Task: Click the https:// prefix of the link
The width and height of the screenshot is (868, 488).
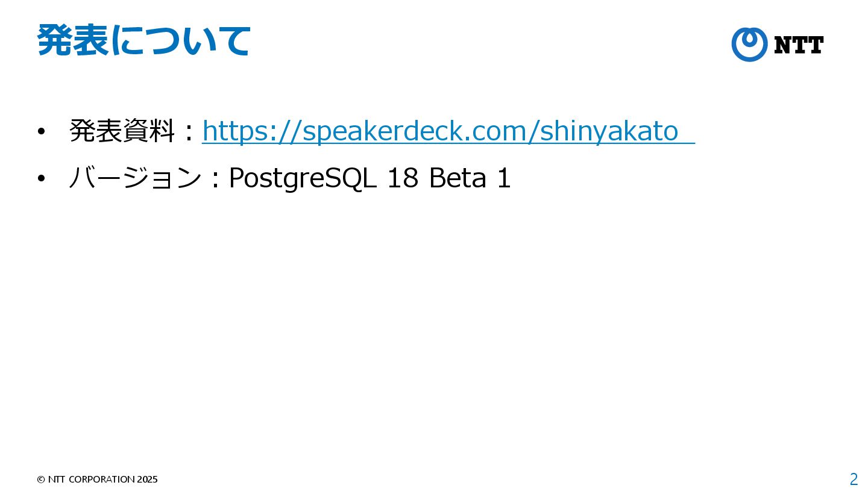Action: coord(251,131)
